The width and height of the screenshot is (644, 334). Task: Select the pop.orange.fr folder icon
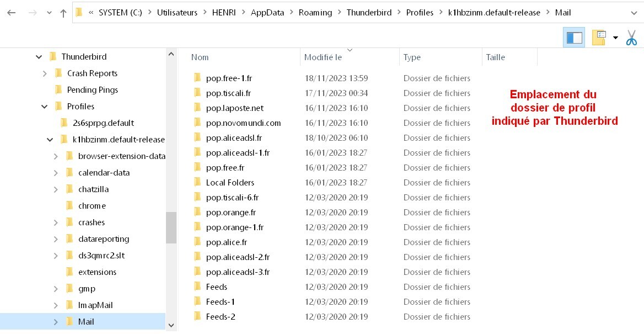pyautogui.click(x=197, y=212)
